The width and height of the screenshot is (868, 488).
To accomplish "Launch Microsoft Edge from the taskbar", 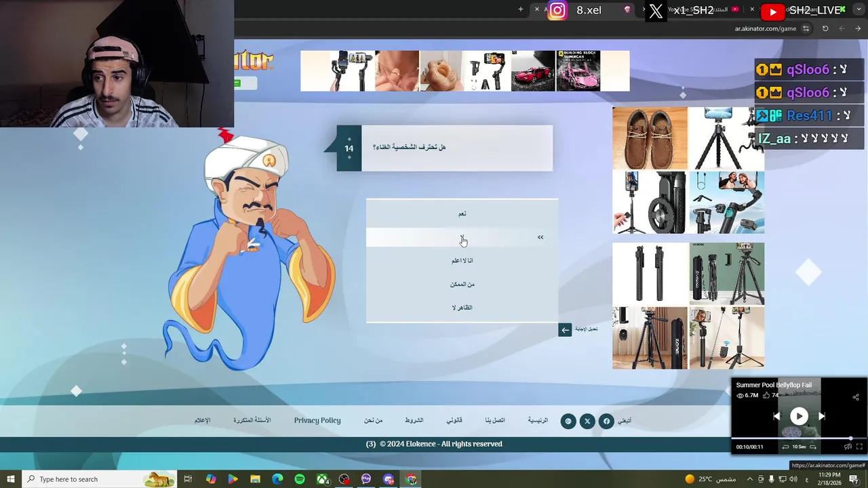I will click(277, 479).
